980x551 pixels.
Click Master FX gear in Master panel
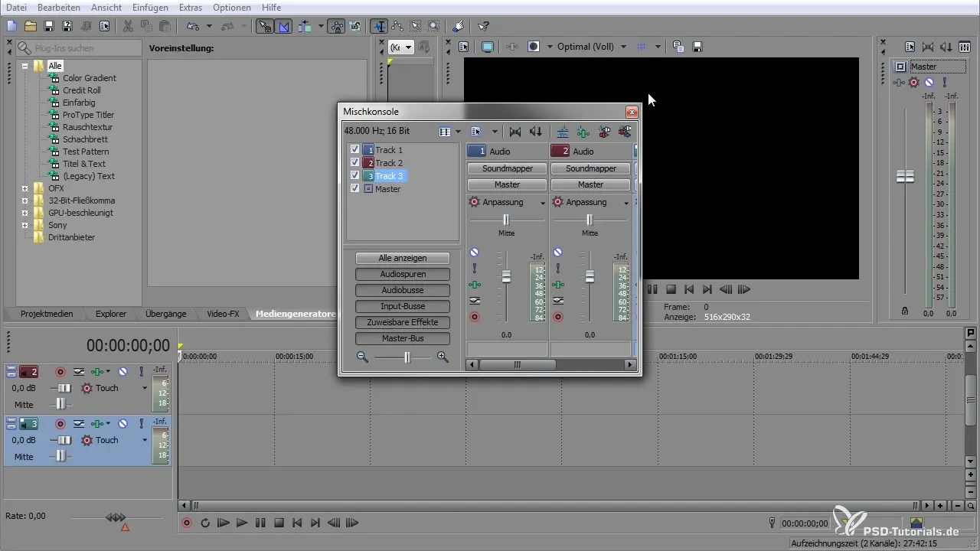913,83
